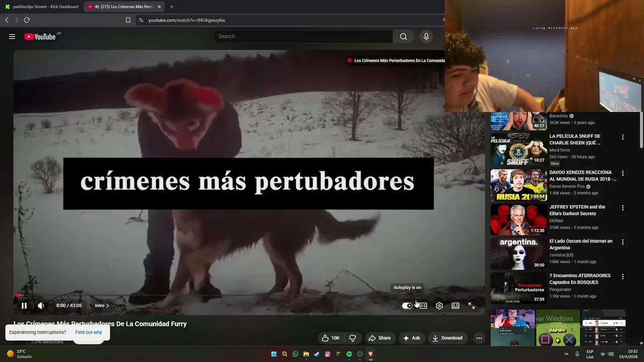Image resolution: width=644 pixels, height=362 pixels.
Task: Open the Windows Start menu
Action: click(274, 354)
